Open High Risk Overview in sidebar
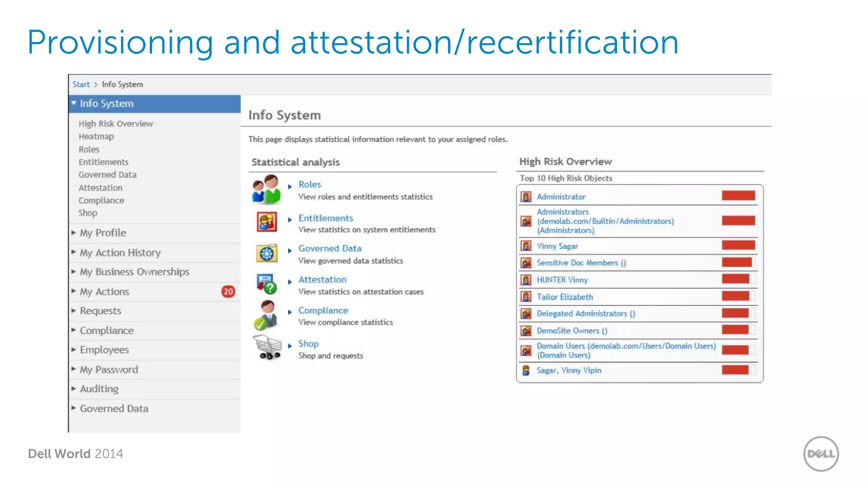Viewport: 868px width, 488px height. pos(116,124)
